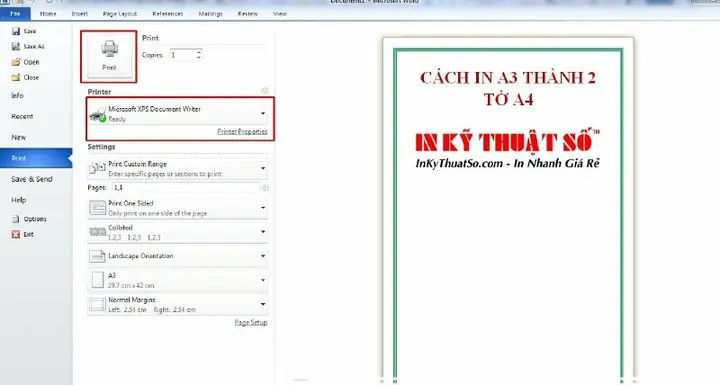This screenshot has width=720, height=385.
Task: Click the Open folder icon
Action: [16, 62]
